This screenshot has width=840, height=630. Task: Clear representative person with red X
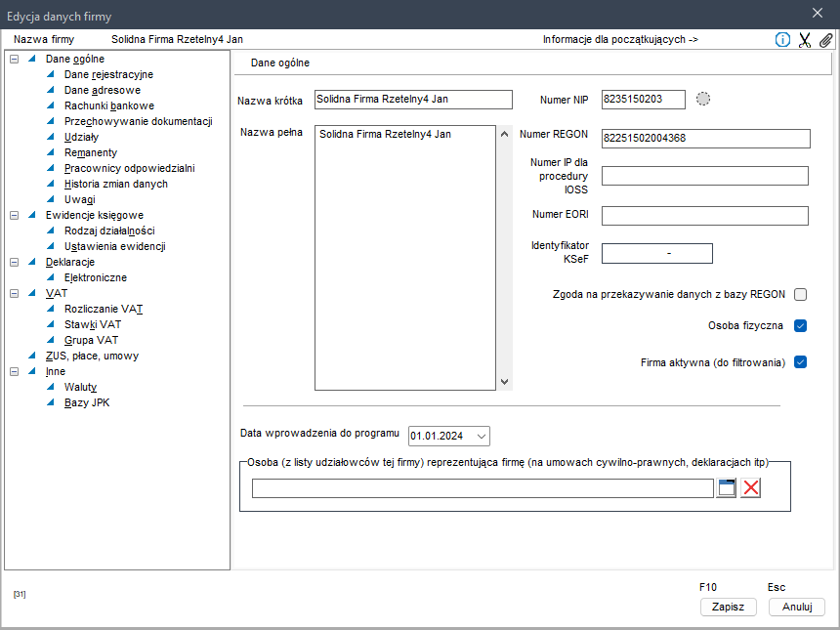click(x=751, y=487)
